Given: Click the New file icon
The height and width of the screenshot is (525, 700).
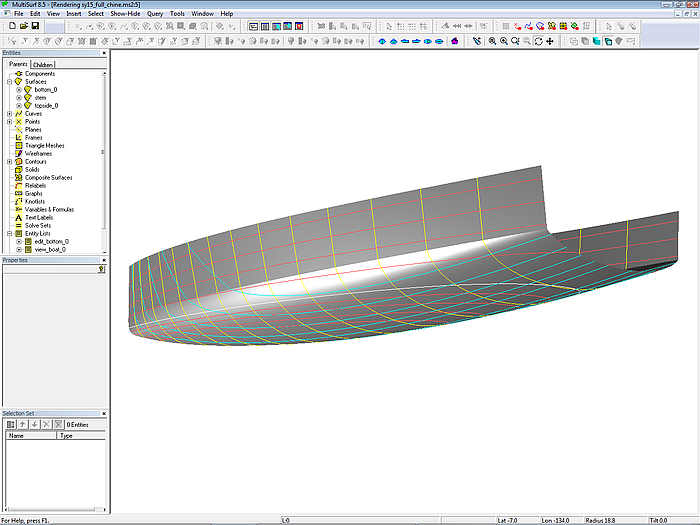Looking at the screenshot, I should (11, 25).
